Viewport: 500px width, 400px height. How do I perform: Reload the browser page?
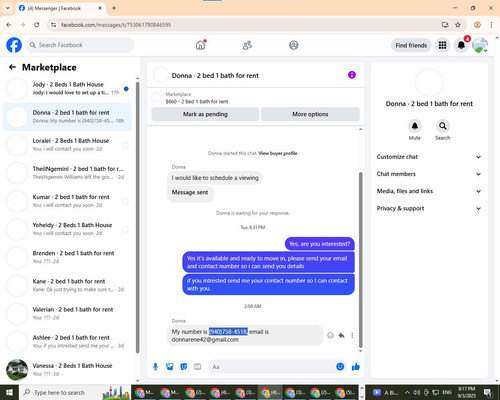(x=37, y=25)
